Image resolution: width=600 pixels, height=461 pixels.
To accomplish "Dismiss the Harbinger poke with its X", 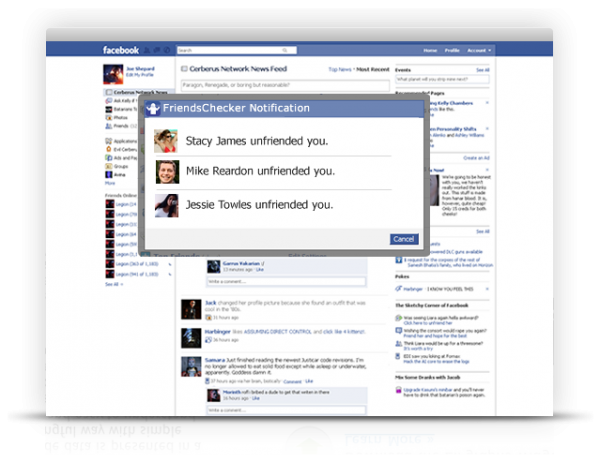I will click(487, 289).
